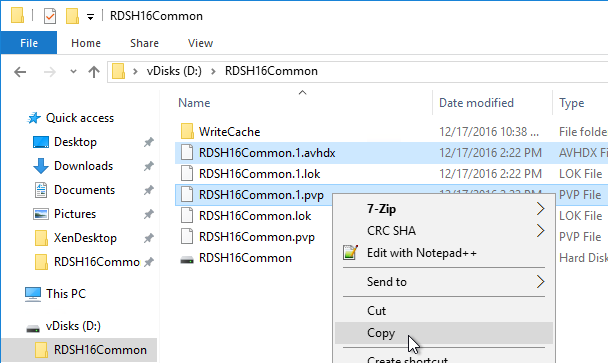Click the RDSH16Common hard disk image icon
608x363 pixels.
187,259
